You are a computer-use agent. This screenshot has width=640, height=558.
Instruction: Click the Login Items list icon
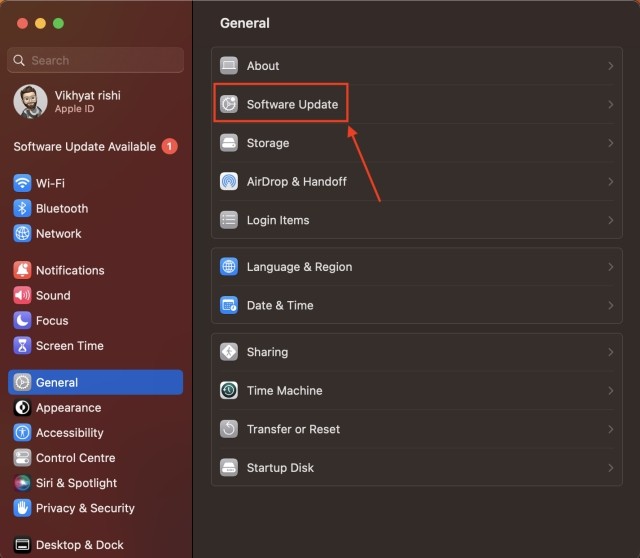tap(229, 220)
